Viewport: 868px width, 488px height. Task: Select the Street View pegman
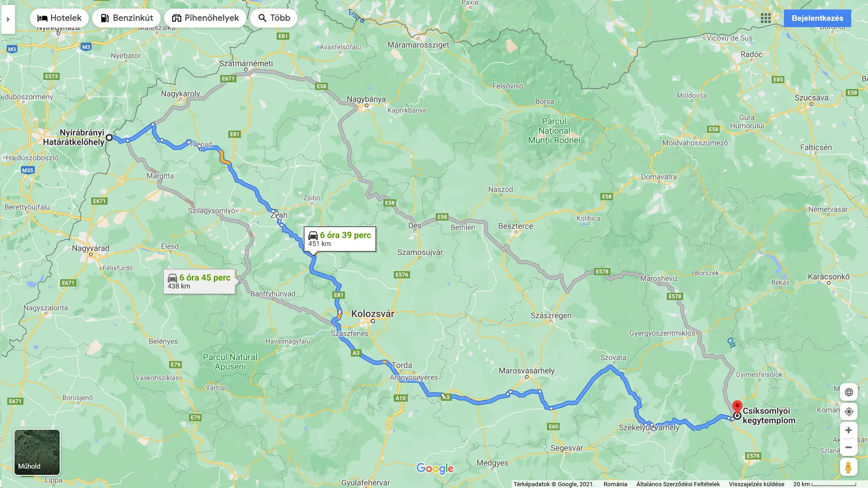point(849,467)
